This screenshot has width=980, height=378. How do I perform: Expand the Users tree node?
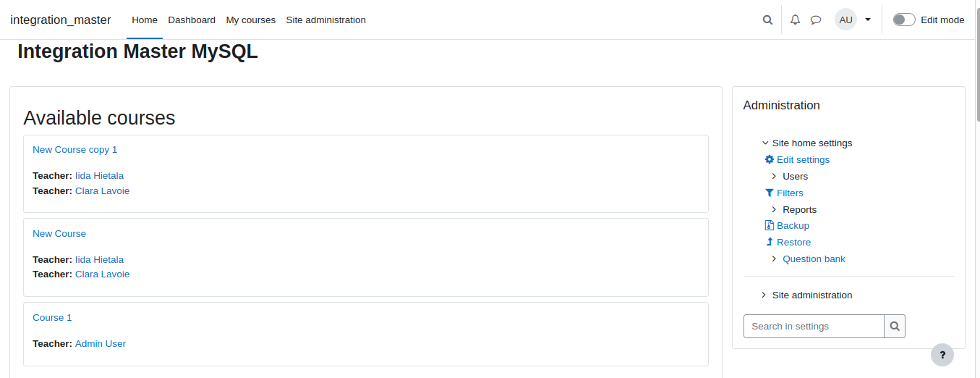pyautogui.click(x=774, y=176)
